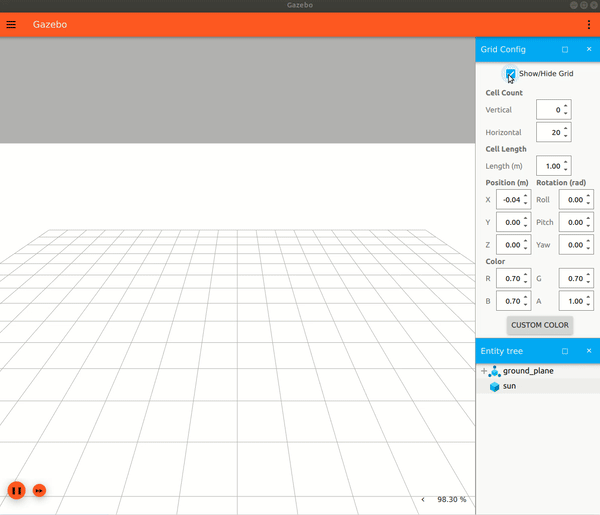
Task: Decrease Position Z value
Action: (x=525, y=249)
